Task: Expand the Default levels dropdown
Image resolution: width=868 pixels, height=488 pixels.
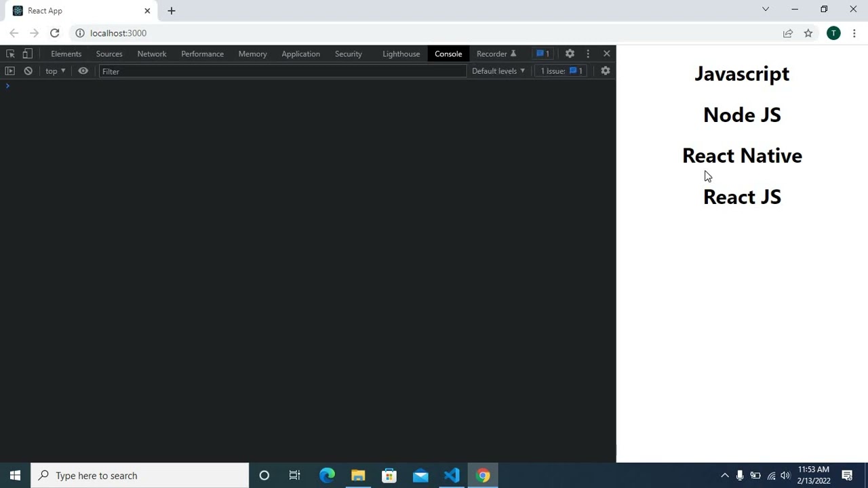Action: tap(498, 70)
